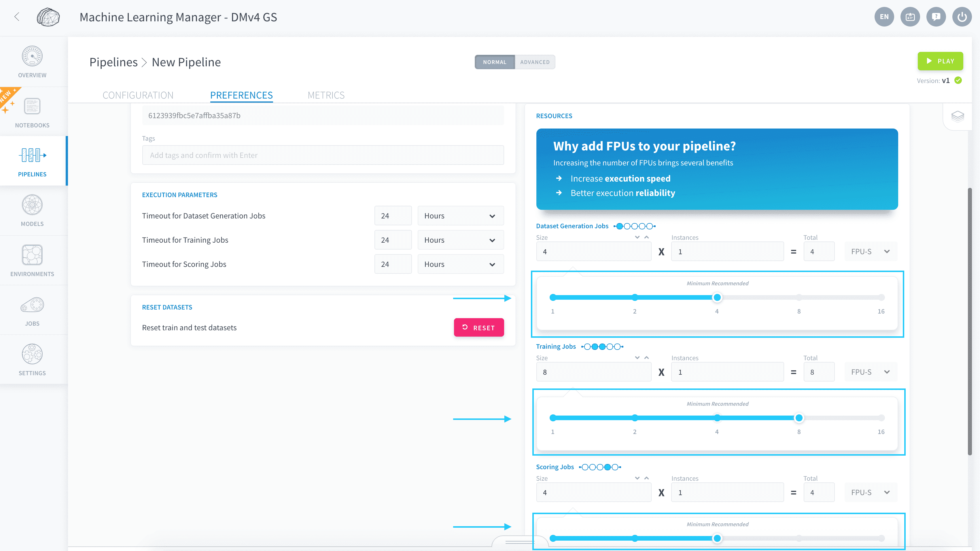Switch to Normal mode
This screenshot has height=551, width=980.
pyautogui.click(x=495, y=62)
